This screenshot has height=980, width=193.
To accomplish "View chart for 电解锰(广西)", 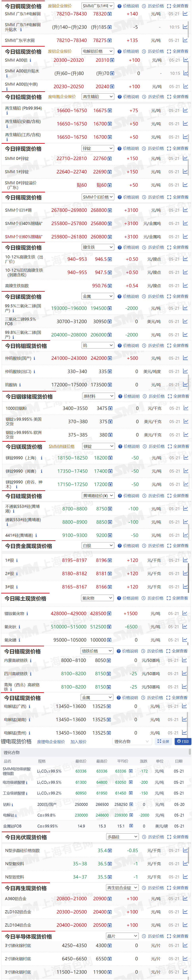I will (184, 706).
